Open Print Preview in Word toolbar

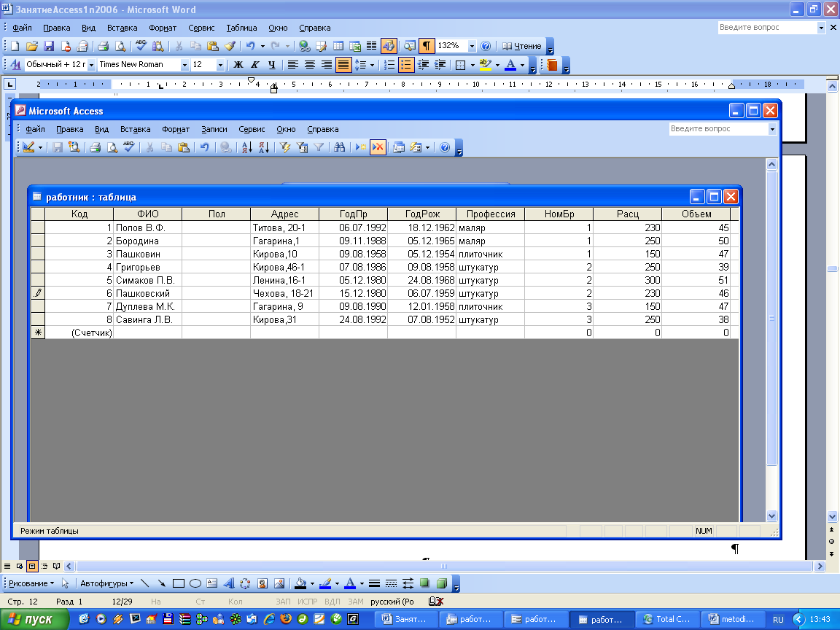[120, 46]
